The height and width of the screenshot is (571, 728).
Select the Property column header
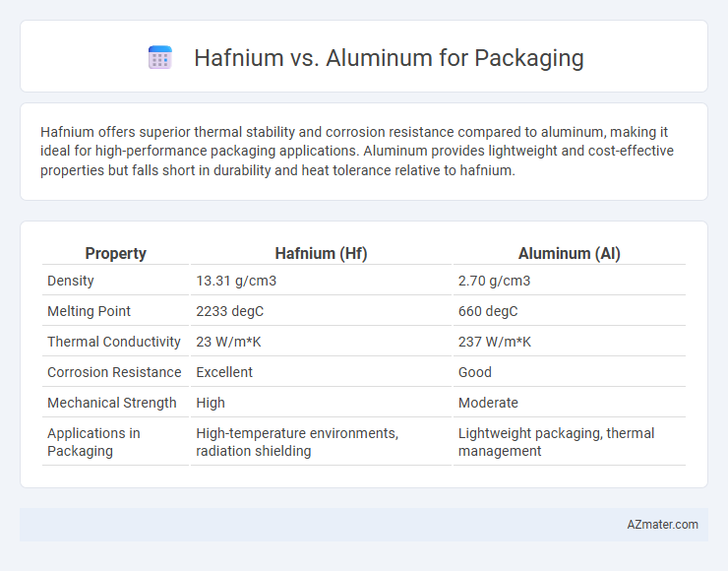[x=115, y=253]
